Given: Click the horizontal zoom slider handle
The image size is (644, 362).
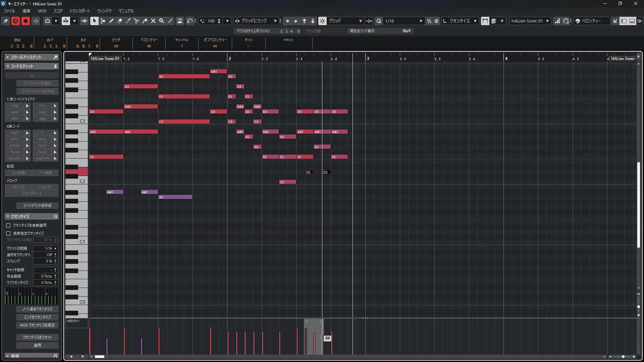Looking at the screenshot, I should (x=623, y=357).
